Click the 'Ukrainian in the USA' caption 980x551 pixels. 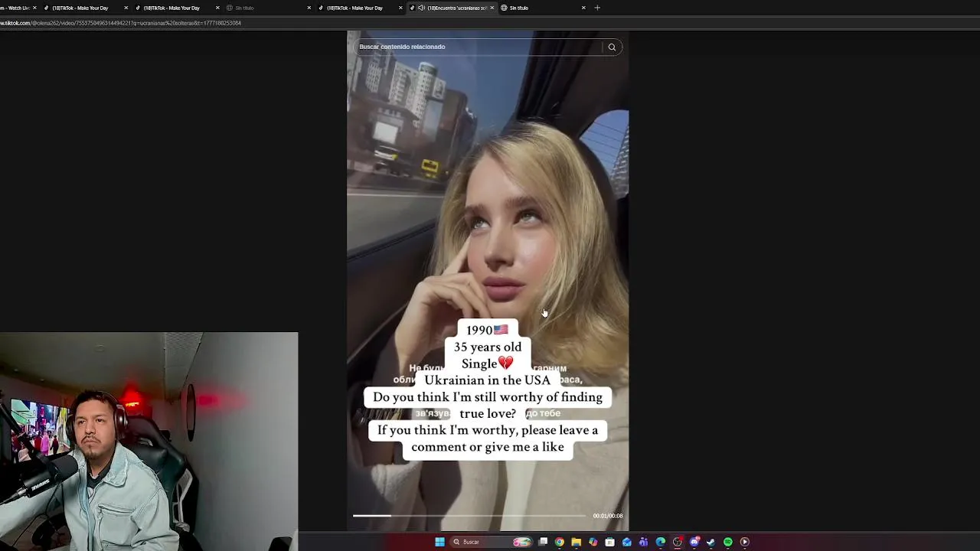pos(488,380)
